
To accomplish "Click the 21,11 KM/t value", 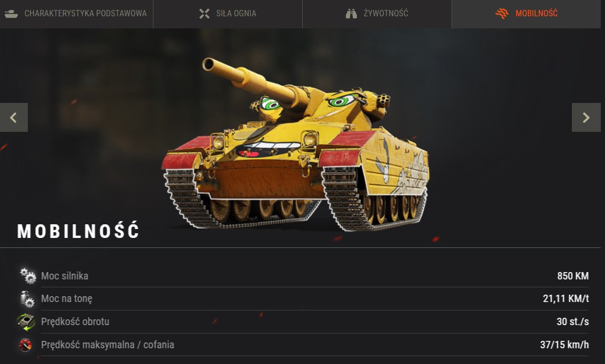I will tap(566, 298).
